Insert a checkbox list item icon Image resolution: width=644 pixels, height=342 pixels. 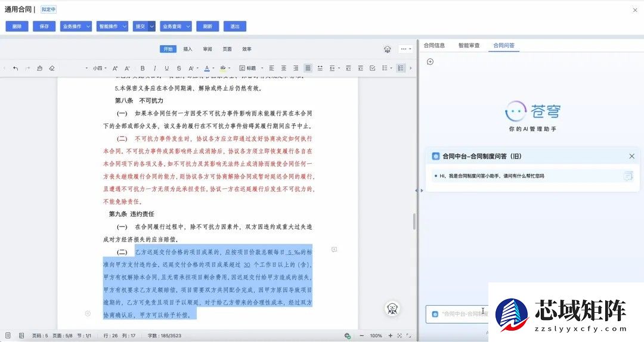(x=373, y=68)
